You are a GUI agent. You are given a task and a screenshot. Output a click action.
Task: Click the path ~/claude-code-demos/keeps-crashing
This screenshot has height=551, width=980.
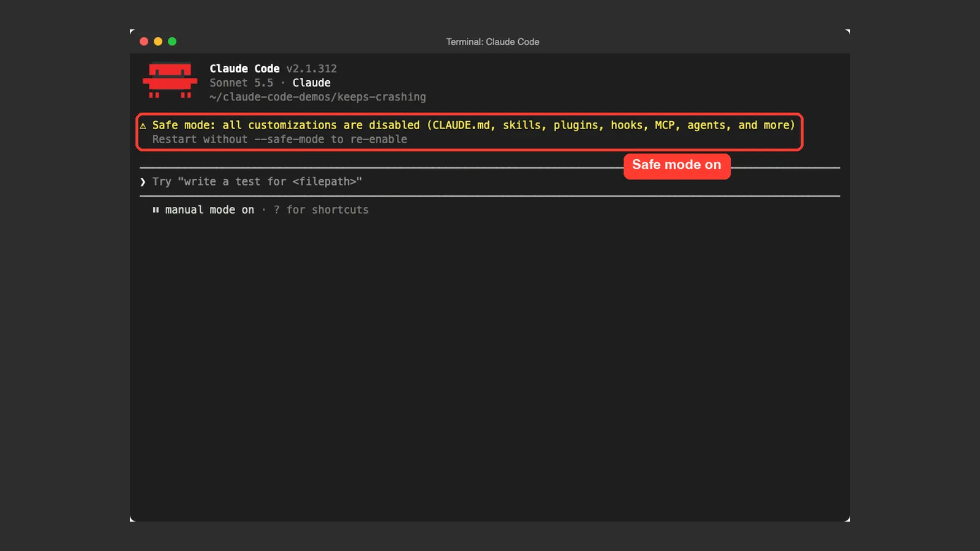pos(317,97)
